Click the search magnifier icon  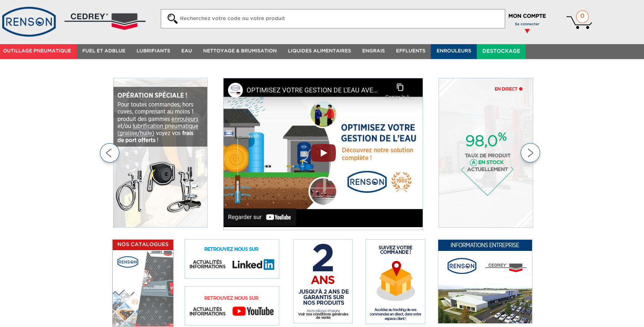coord(172,19)
